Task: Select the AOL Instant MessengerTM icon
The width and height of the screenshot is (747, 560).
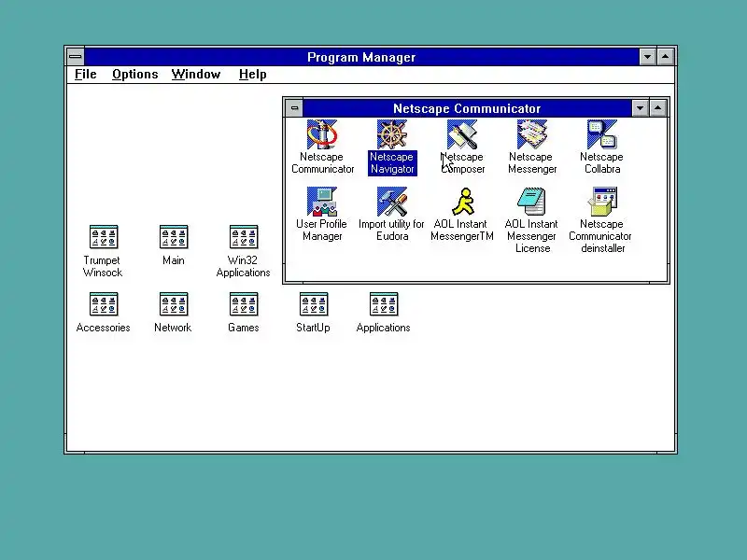Action: click(462, 202)
